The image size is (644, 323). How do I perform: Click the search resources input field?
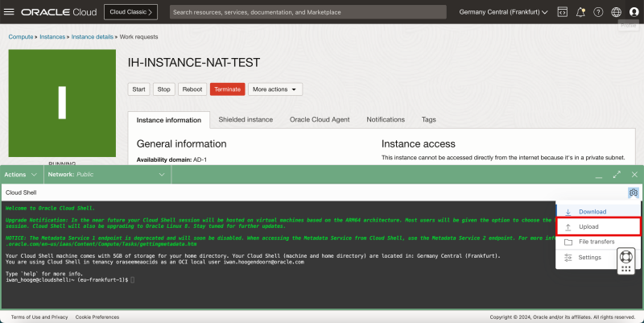308,12
